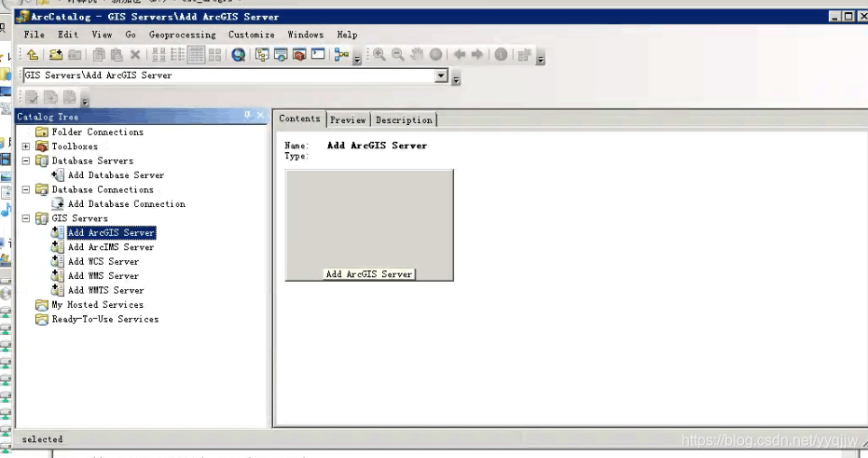The width and height of the screenshot is (868, 458).
Task: Select Add ArcGIS Server in the tree
Action: (x=111, y=232)
